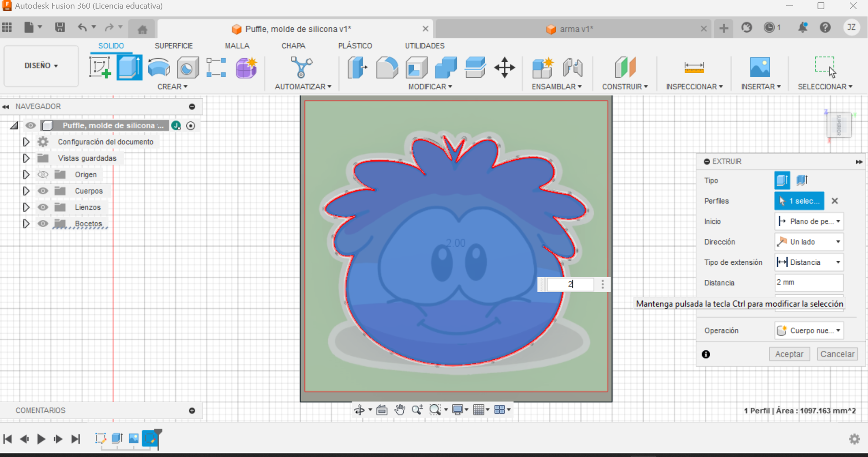This screenshot has height=457, width=868.
Task: Click the Joint tool icon
Action: (572, 68)
